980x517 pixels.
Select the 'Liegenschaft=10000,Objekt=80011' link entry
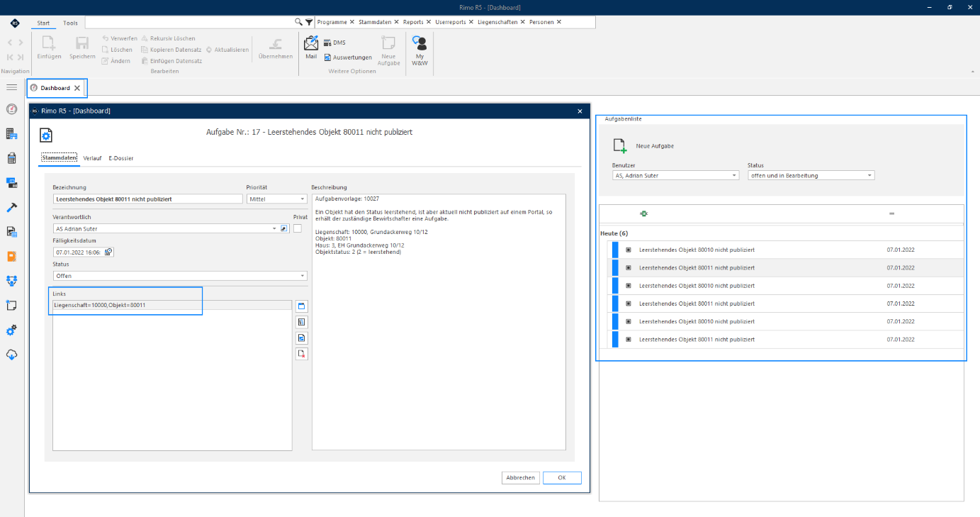172,305
